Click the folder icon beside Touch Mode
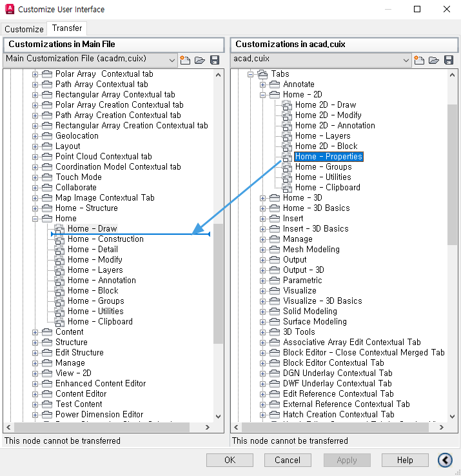Image resolution: width=461 pixels, height=476 pixels. tap(46, 177)
